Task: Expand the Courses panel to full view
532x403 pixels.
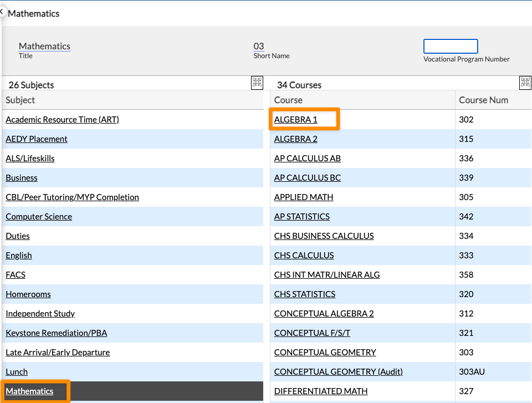Action: (525, 83)
